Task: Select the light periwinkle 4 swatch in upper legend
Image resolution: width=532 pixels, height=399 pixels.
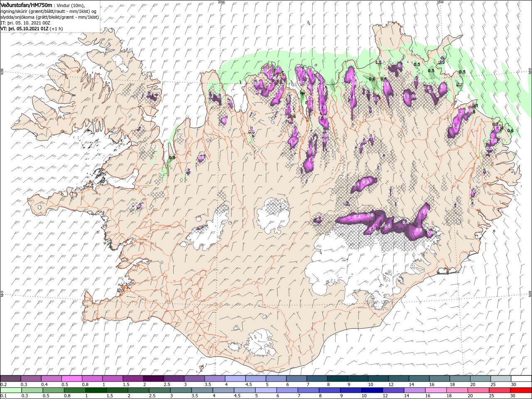Action: click(235, 379)
